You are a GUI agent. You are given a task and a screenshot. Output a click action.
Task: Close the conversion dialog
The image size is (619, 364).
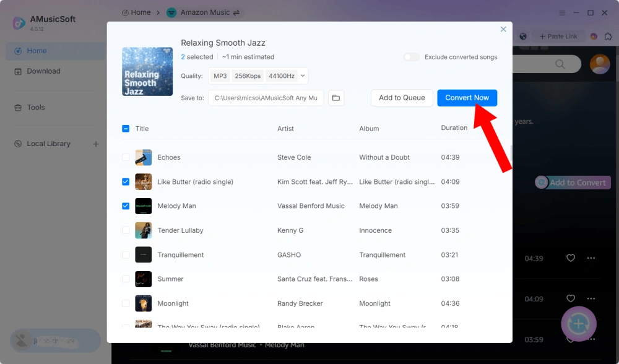[x=503, y=29]
